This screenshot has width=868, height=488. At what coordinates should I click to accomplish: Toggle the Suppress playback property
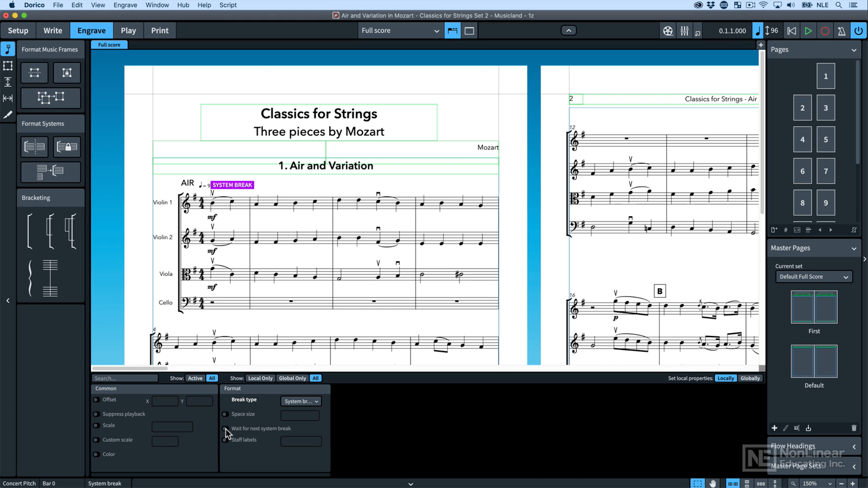[96, 414]
